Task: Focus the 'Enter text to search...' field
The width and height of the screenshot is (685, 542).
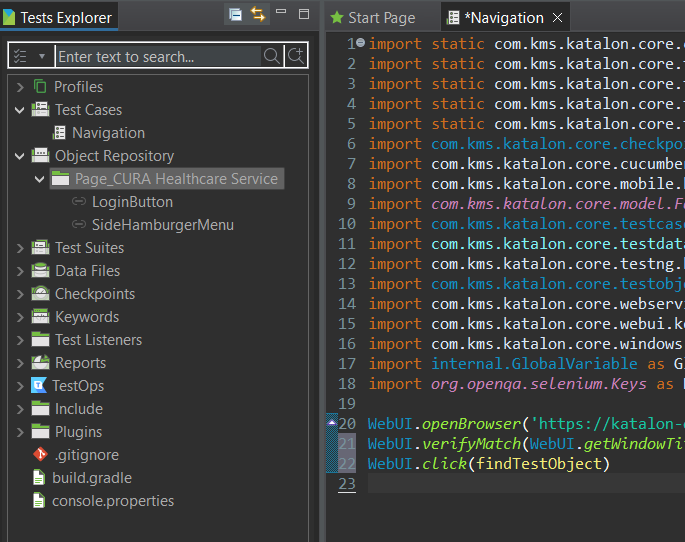Action: coord(158,56)
